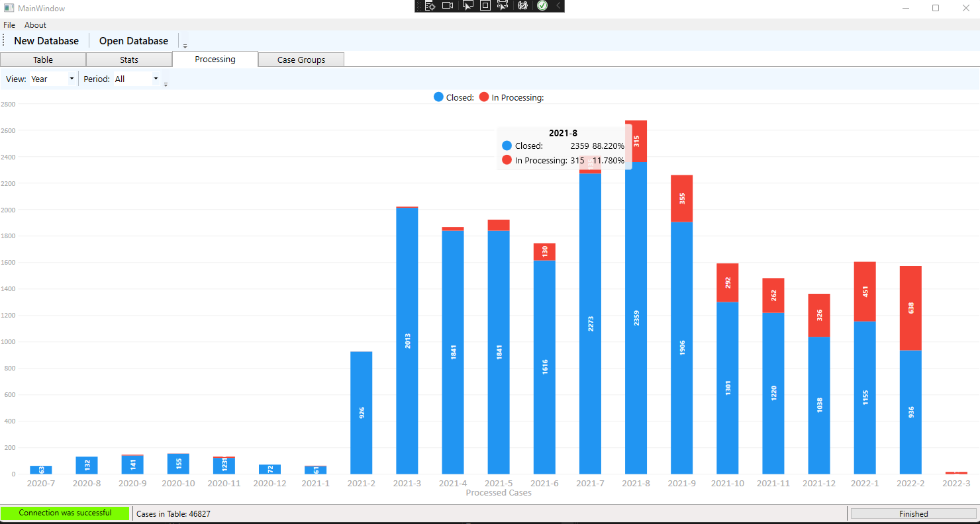Click the 'In Processing:' legend text
The image size is (980, 524).
[518, 97]
